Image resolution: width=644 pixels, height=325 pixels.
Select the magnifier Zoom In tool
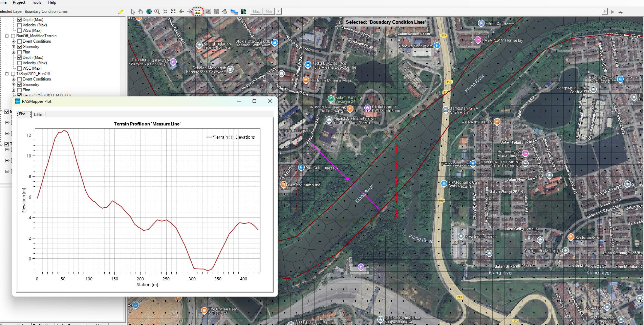point(157,11)
